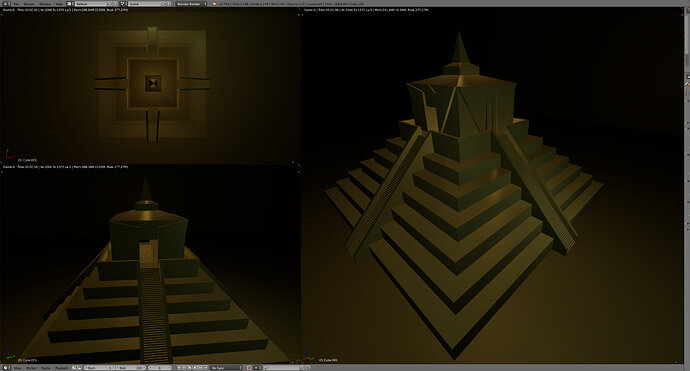Open the Blender Render engine dropdown

pyautogui.click(x=191, y=4)
